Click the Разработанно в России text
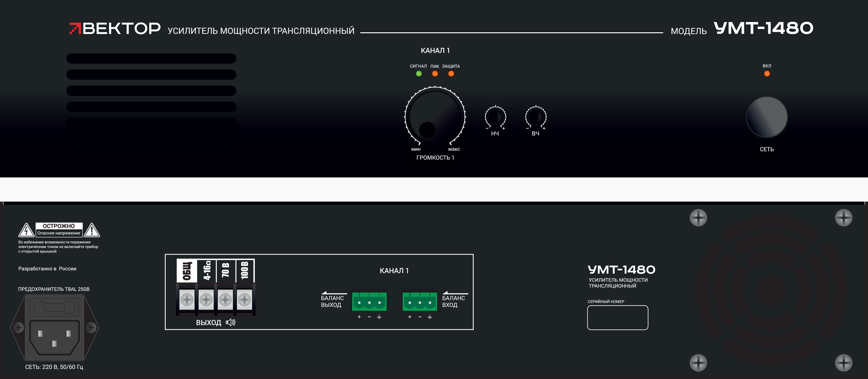 (x=47, y=269)
